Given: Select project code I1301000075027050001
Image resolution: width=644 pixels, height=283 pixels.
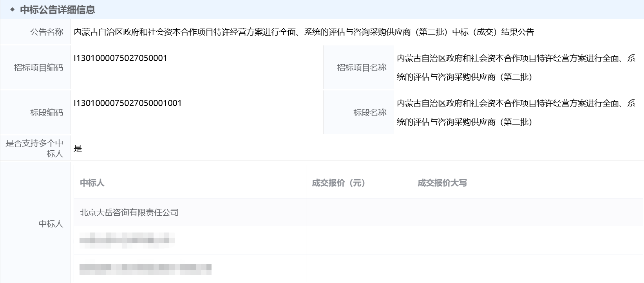Looking at the screenshot, I should (x=120, y=58).
